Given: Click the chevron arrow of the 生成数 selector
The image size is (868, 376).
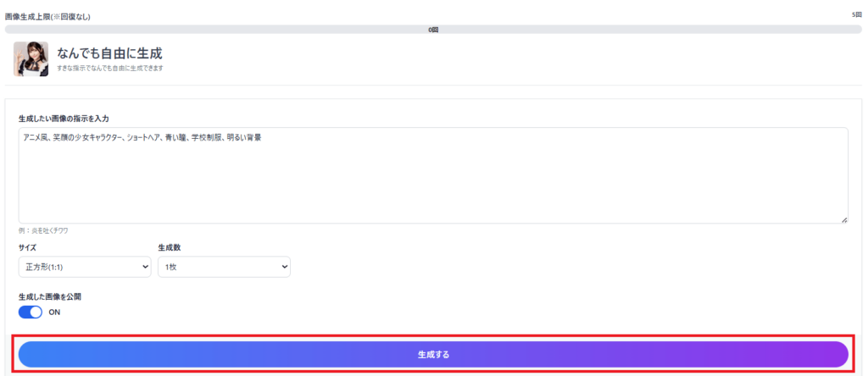Looking at the screenshot, I should pos(285,267).
